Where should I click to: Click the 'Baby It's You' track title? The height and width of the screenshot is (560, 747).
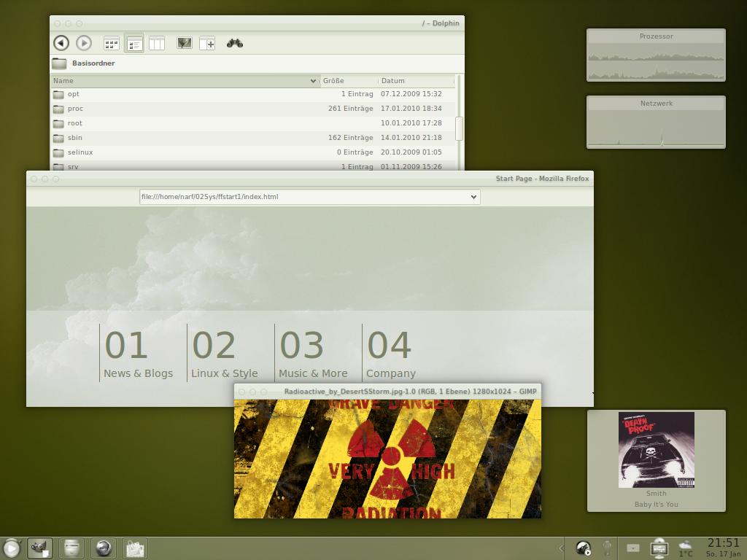pos(656,505)
